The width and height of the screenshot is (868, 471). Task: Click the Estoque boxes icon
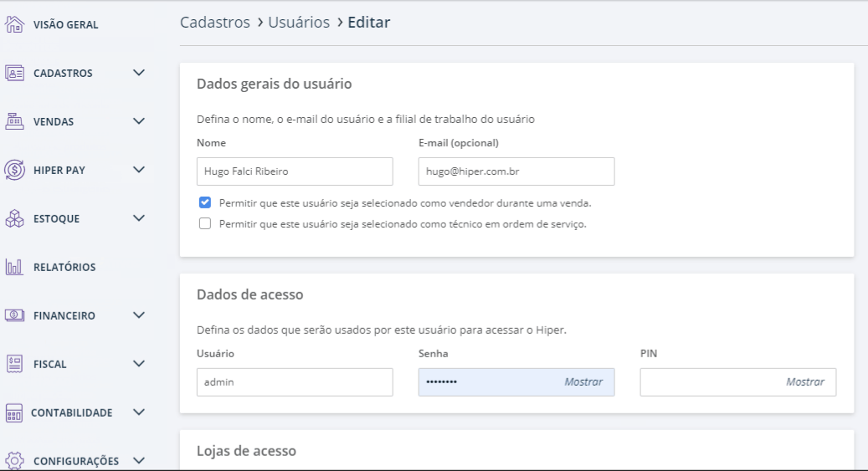14,218
